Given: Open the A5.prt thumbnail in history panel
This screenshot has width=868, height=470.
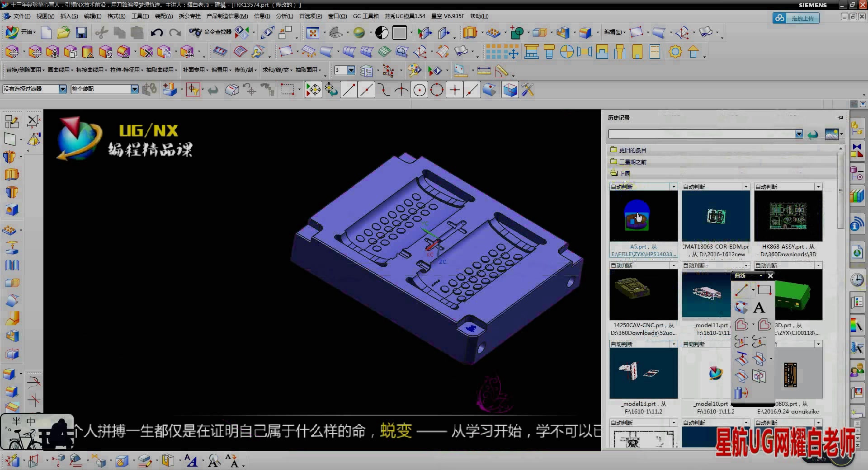Looking at the screenshot, I should [x=643, y=217].
